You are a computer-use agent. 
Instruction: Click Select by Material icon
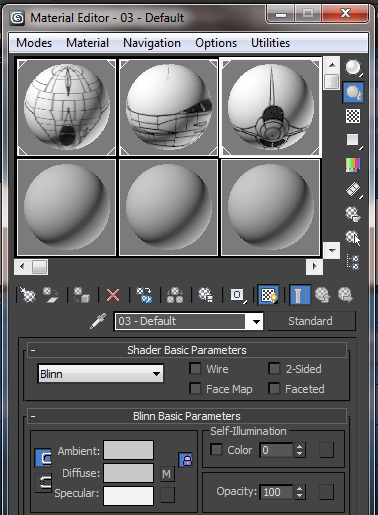(353, 238)
